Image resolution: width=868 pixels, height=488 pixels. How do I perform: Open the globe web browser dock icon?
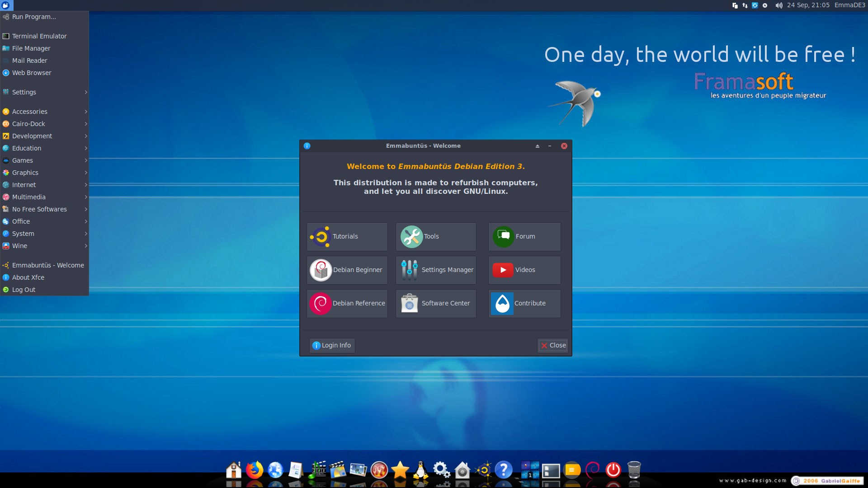275,470
